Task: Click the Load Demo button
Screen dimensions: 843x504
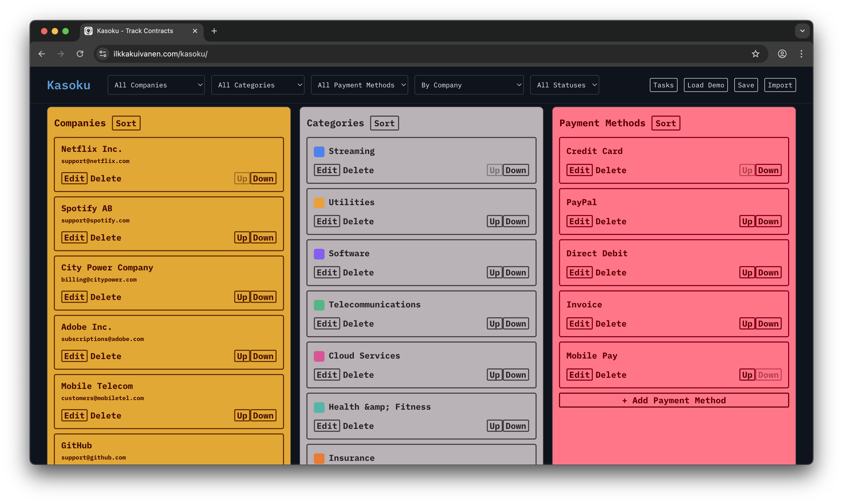Action: pos(706,85)
